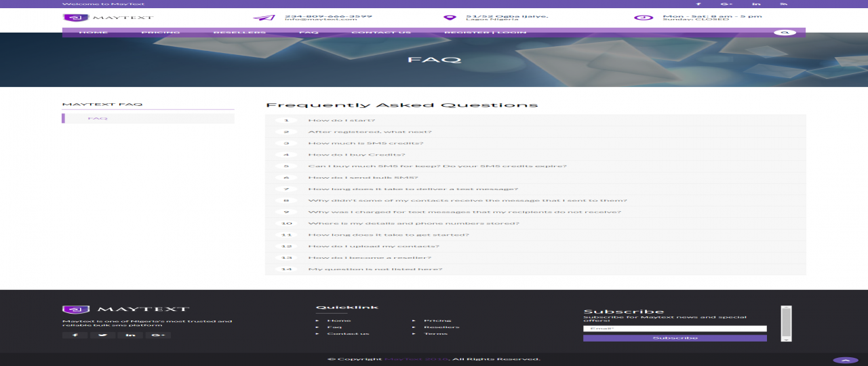Expand 'How do I upload my contacts?'
Screen dimensions: 868x366
tap(374, 246)
